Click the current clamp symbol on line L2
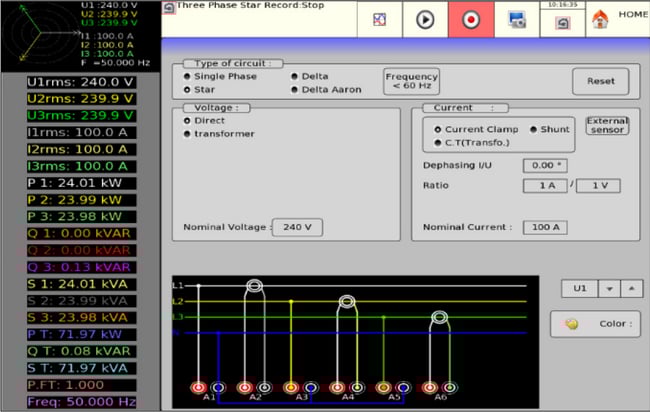 pyautogui.click(x=347, y=301)
